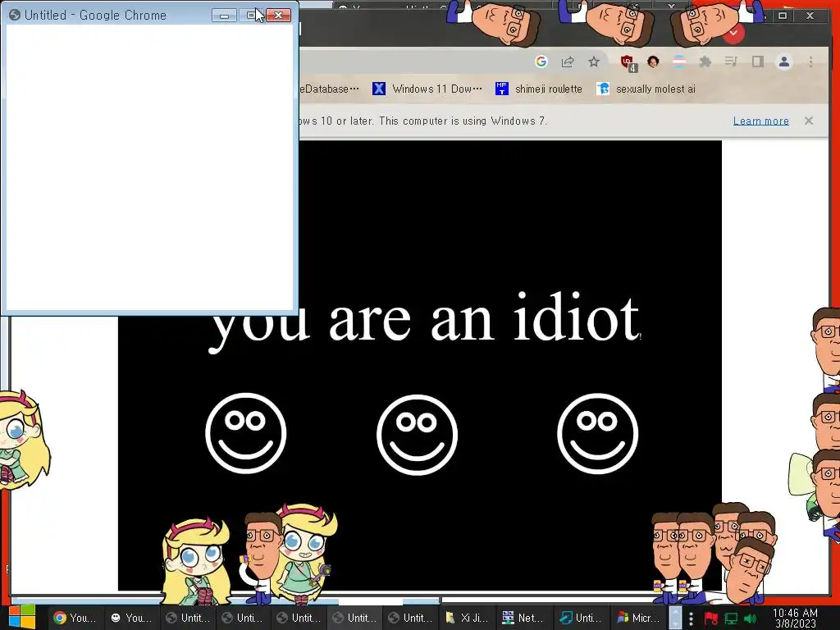Close the Untitled - Google Chrome popup
Image resolution: width=840 pixels, height=630 pixels.
tap(279, 16)
